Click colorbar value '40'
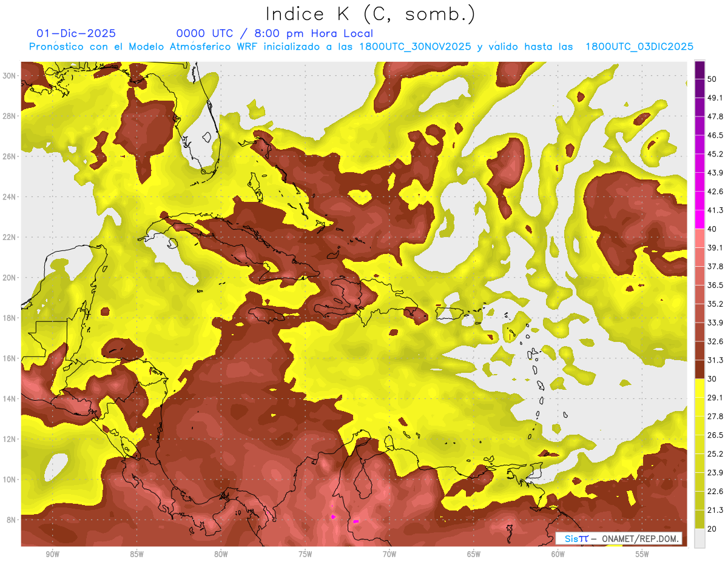 (x=712, y=229)
